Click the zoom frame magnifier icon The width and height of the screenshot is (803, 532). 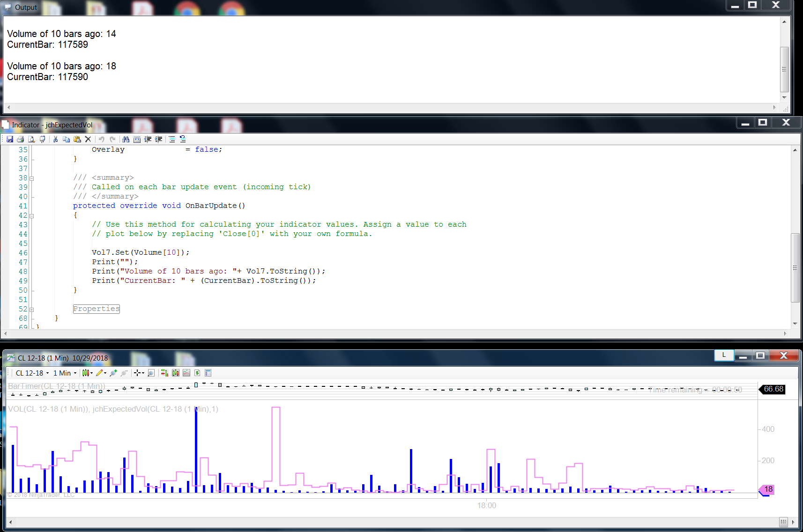pyautogui.click(x=151, y=373)
